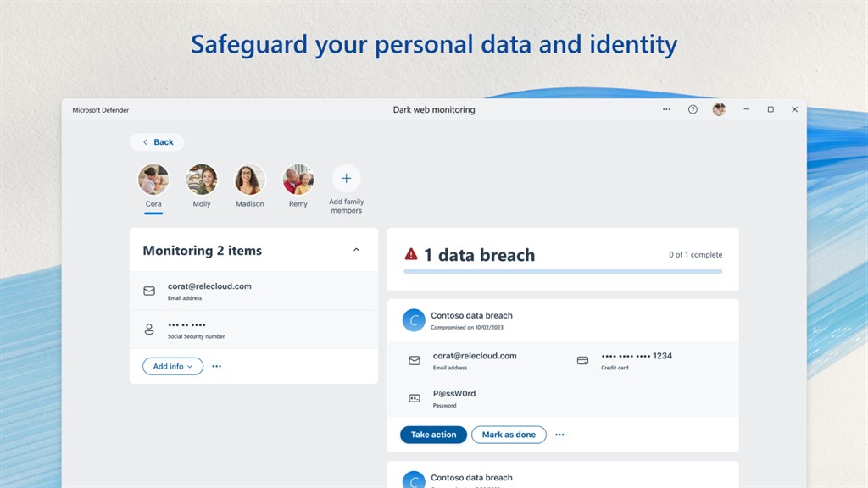868x488 pixels.
Task: Click the plus icon to add family members
Action: pos(346,178)
